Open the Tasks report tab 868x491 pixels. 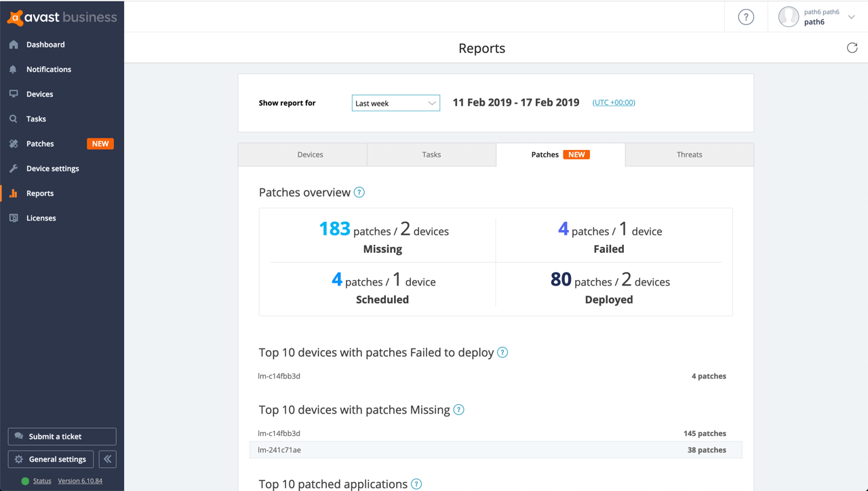click(x=431, y=155)
